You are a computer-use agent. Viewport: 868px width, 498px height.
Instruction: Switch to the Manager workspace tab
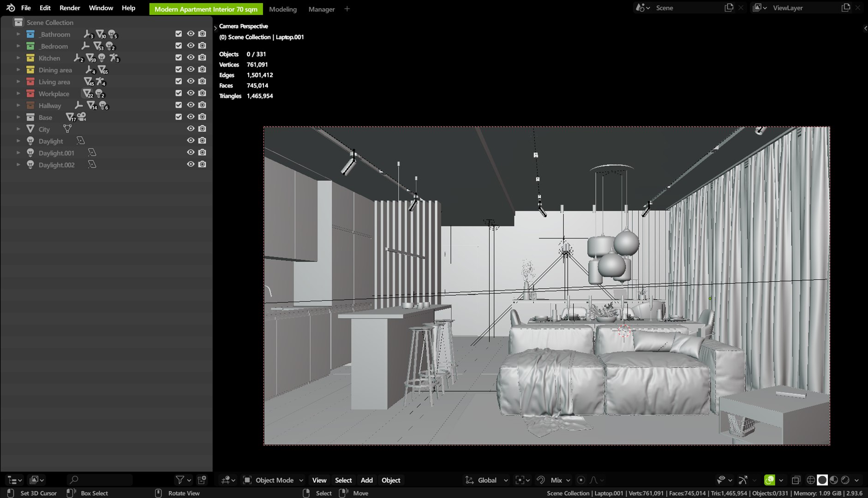[x=322, y=9]
